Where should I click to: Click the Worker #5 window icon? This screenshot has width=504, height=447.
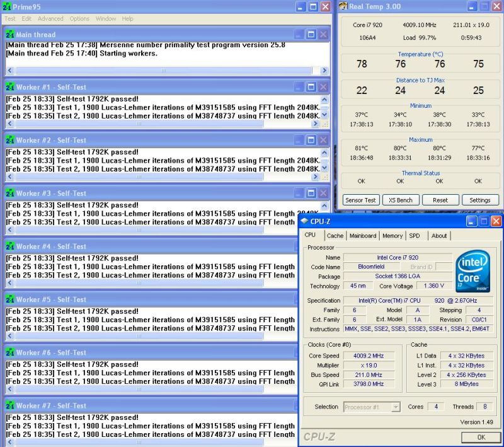click(10, 299)
